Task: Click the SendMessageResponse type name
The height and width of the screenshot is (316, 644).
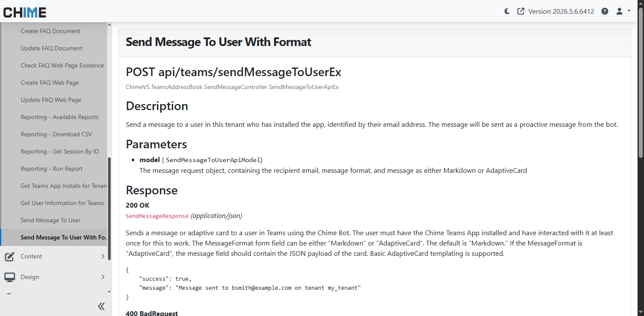Action: coord(157,216)
